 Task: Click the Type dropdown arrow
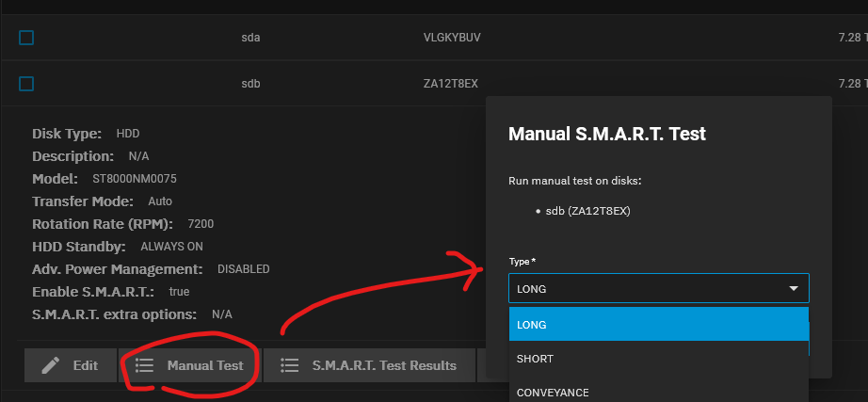coord(794,288)
